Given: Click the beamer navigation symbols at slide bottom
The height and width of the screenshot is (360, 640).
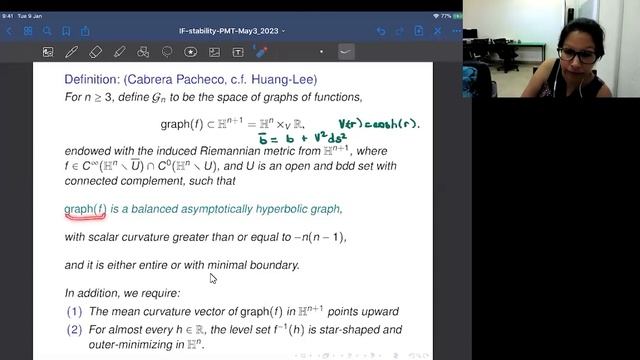Looking at the screenshot, I should pos(361,356).
